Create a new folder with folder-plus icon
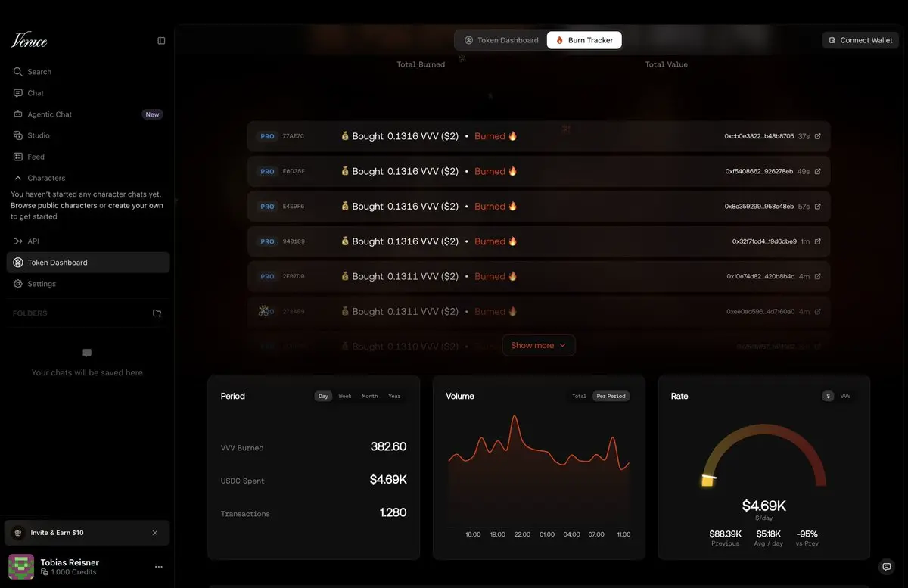 (x=157, y=313)
